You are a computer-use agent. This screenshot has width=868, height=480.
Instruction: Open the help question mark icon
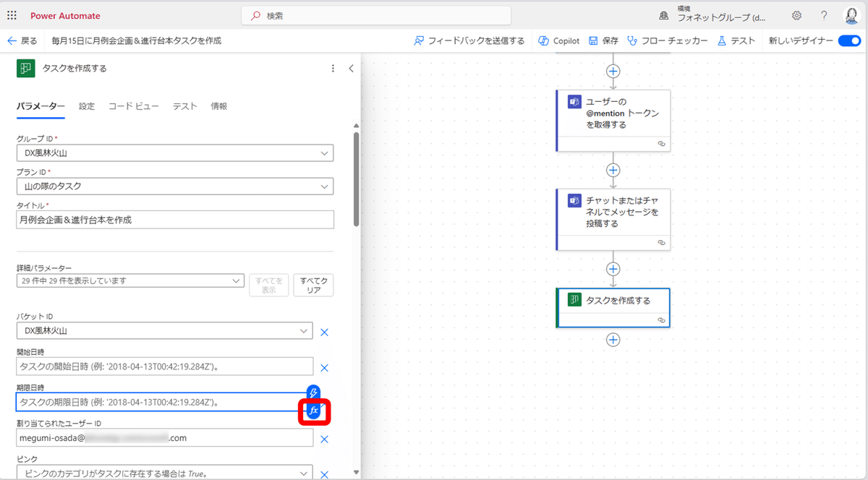coord(824,15)
